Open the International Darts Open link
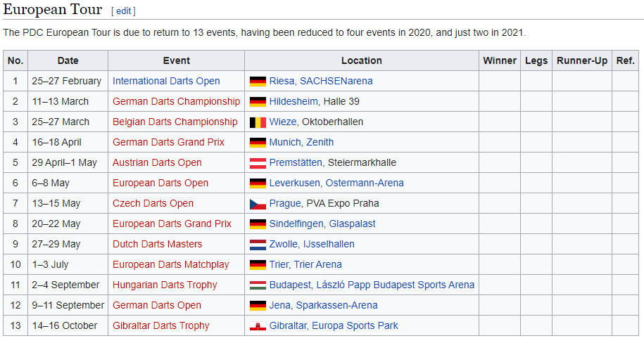The width and height of the screenshot is (644, 343). pyautogui.click(x=166, y=82)
